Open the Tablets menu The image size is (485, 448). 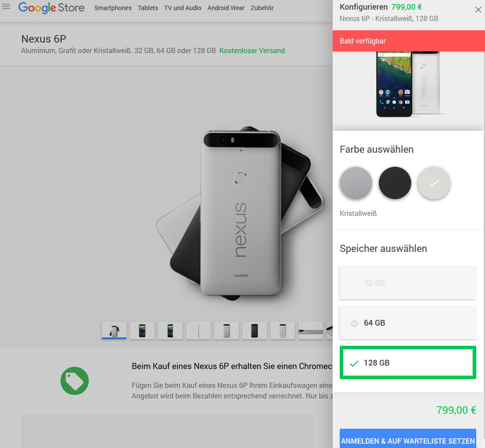click(148, 8)
